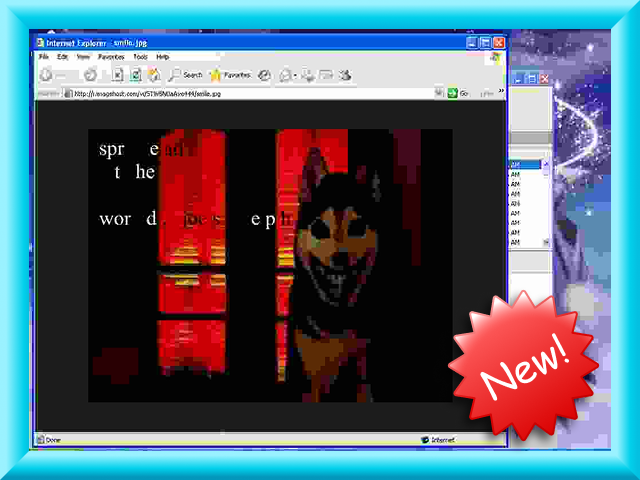Click the displayed smile.jpg image

point(270,265)
